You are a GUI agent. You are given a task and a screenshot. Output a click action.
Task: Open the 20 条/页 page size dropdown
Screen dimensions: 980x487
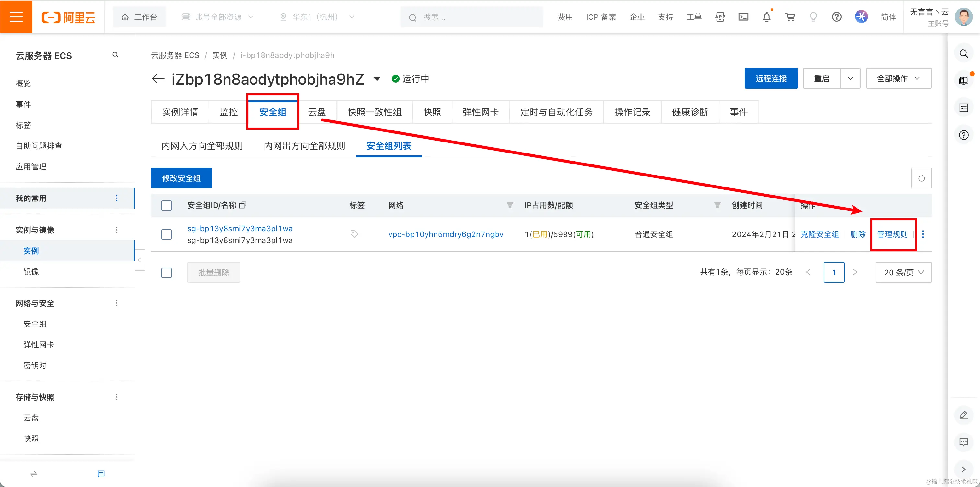click(x=903, y=273)
